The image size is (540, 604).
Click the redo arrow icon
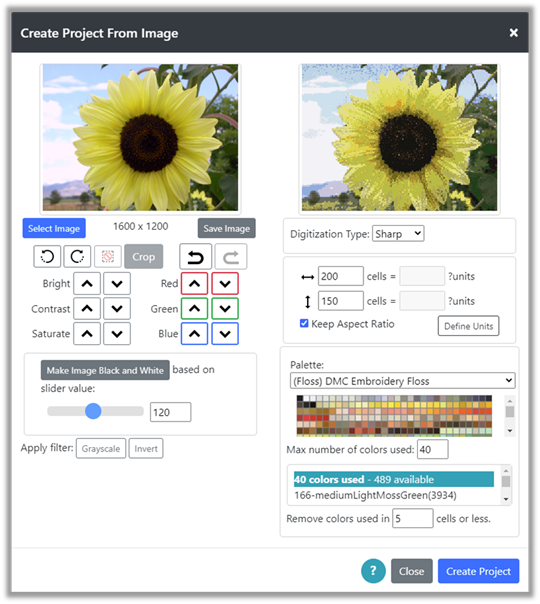coord(231,257)
